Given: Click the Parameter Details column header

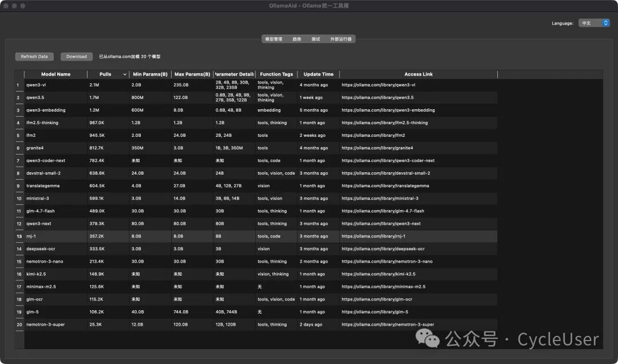Looking at the screenshot, I should (x=235, y=74).
